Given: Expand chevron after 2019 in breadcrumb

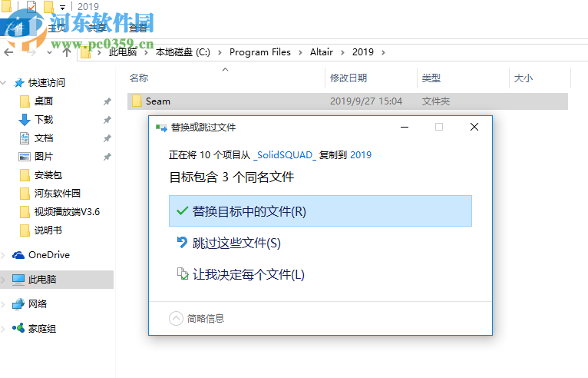Looking at the screenshot, I should pos(383,52).
